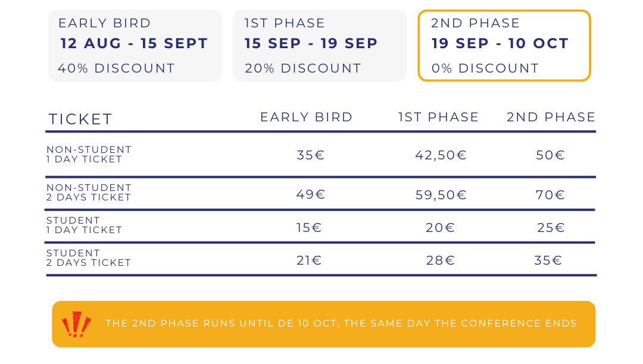Click the EARLY BIRD column header
Screen dimensions: 643x364
click(307, 117)
